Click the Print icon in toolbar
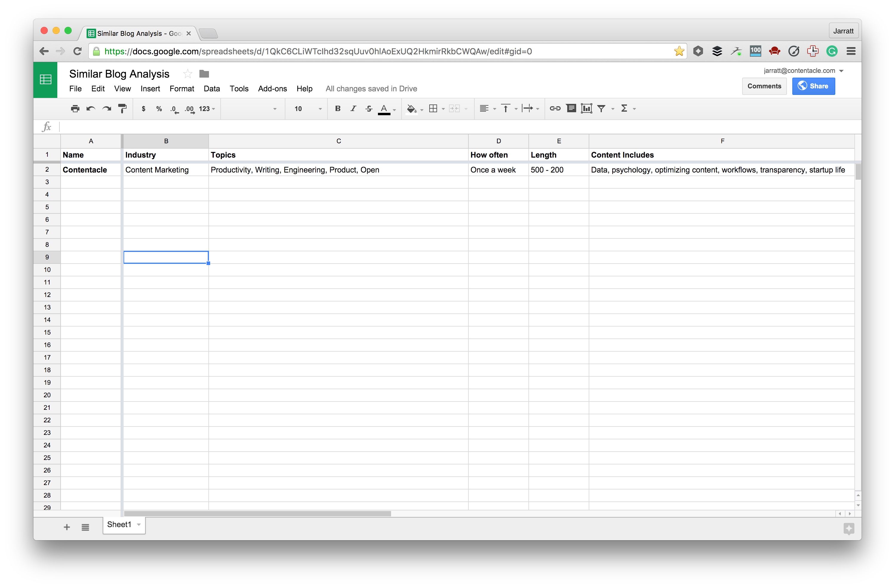Screen dimensions: 895x588 tap(75, 109)
